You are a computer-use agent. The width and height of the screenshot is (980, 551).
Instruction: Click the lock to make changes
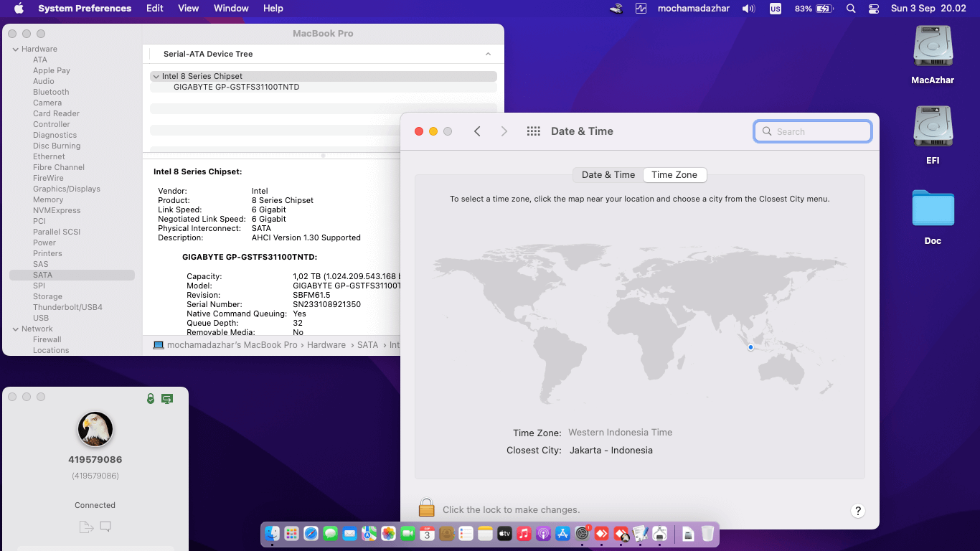tap(427, 508)
